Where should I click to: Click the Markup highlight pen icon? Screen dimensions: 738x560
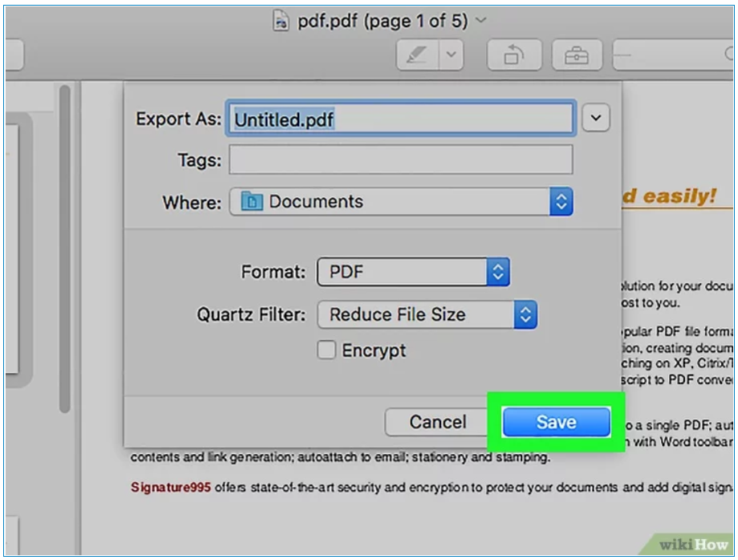(417, 55)
